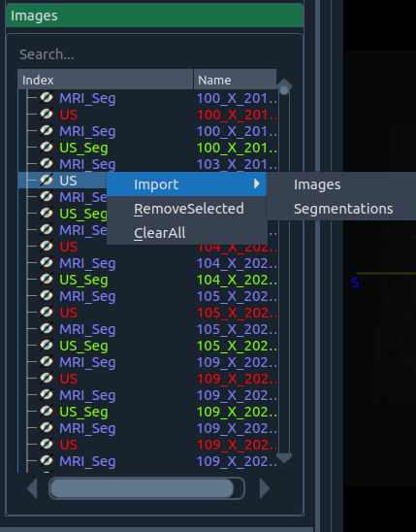
Task: Choose Segmentations from Import submenu
Action: point(343,209)
